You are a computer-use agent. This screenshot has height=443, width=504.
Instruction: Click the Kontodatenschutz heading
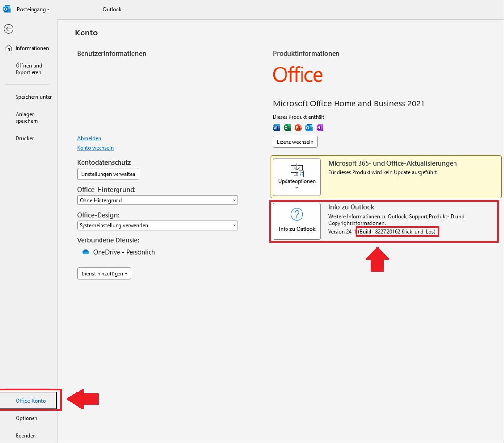point(104,162)
